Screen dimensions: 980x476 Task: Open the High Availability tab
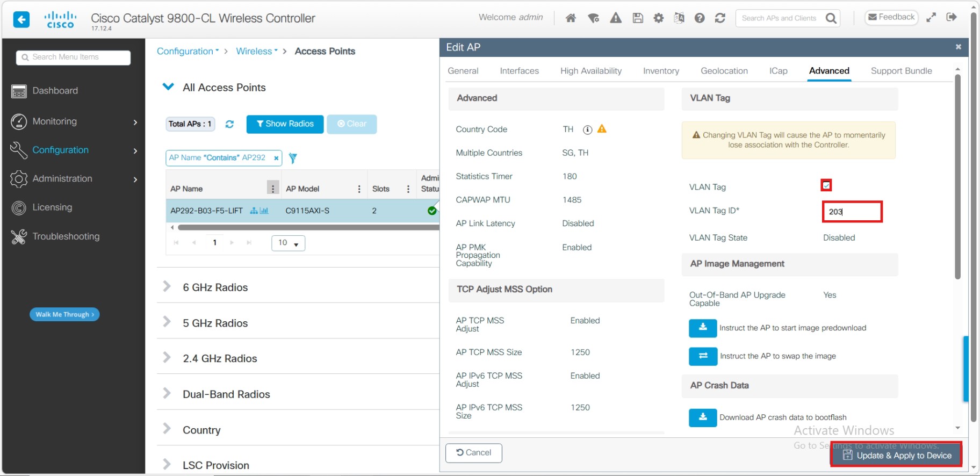[x=590, y=71]
